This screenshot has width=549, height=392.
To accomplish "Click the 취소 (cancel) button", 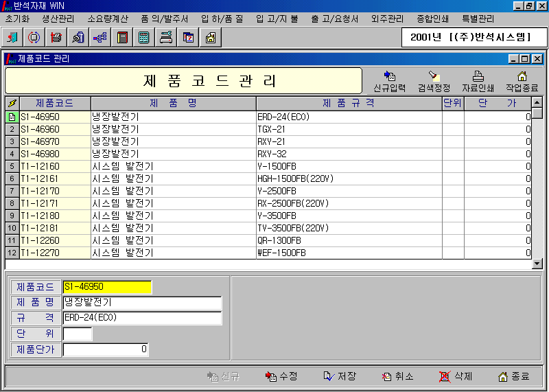I will click(x=398, y=376).
